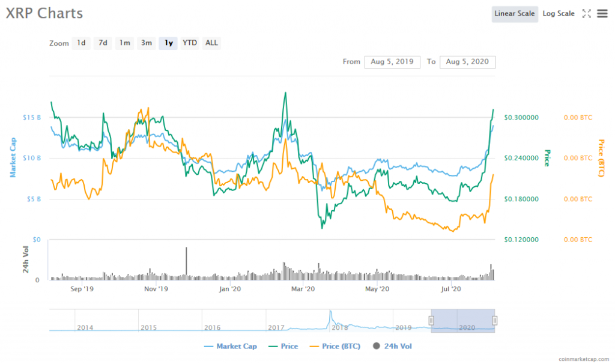
Task: Click "$0.180000" price axis label
Action: 521,199
